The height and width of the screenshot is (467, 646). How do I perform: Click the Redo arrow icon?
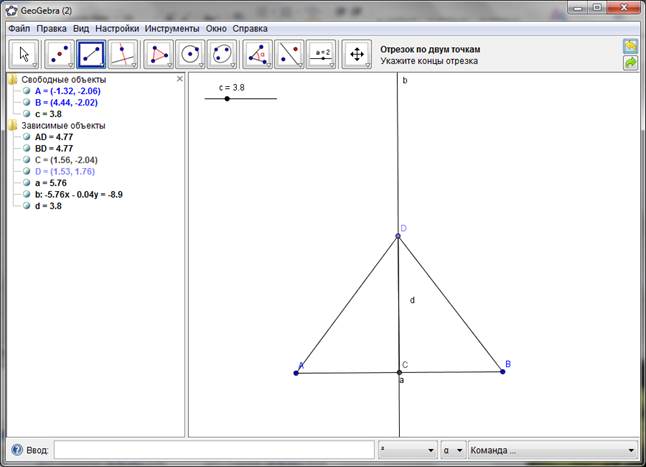pos(630,63)
